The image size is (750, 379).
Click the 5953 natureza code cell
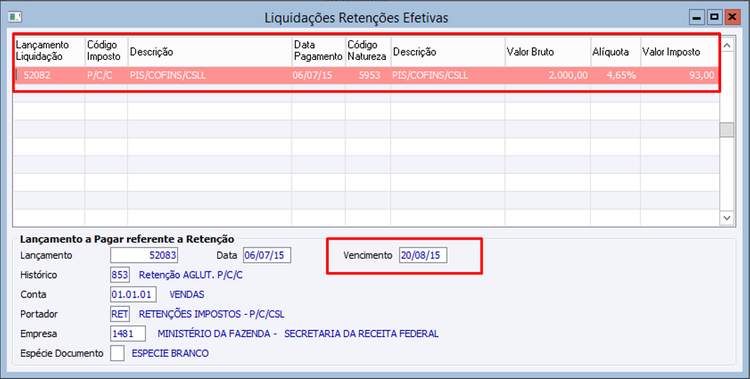click(x=368, y=75)
